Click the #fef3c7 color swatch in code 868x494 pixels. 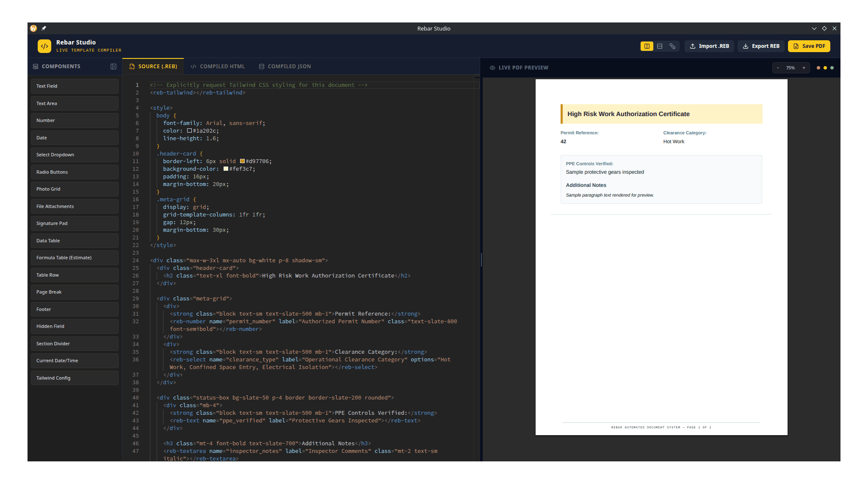226,169
